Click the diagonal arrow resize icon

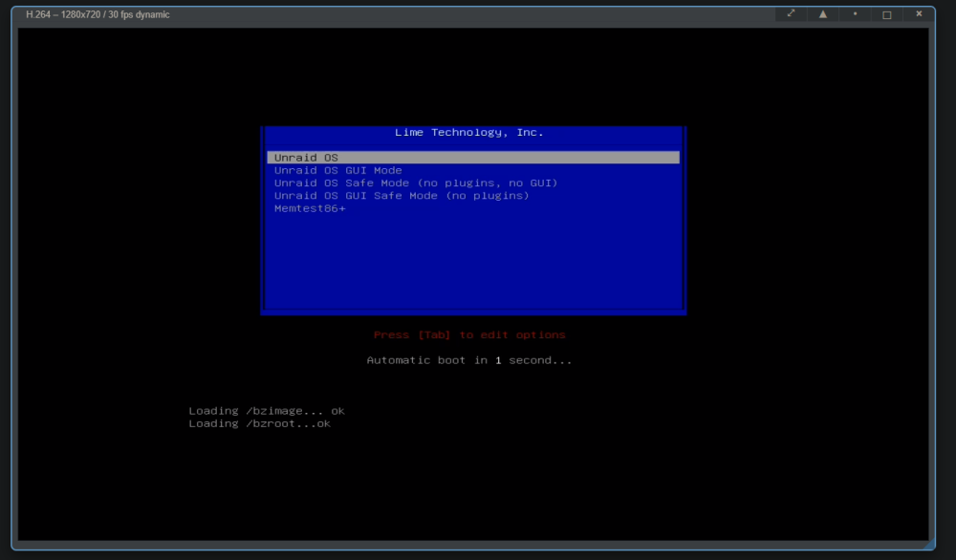point(791,13)
